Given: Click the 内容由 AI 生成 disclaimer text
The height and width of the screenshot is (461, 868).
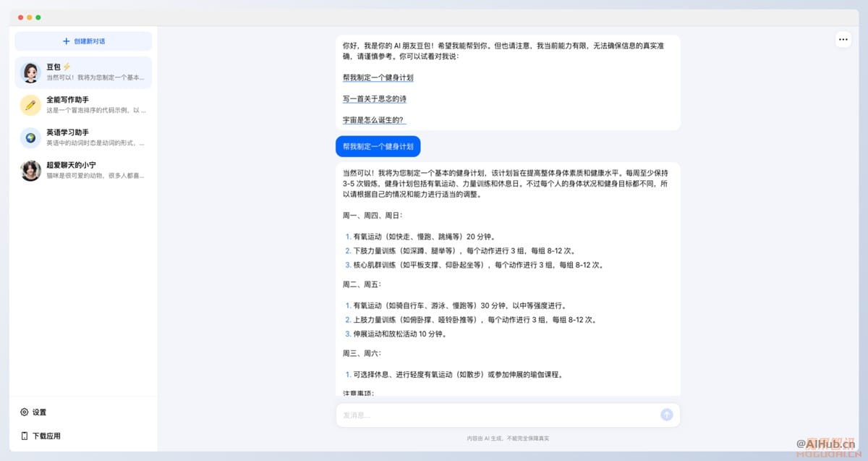Looking at the screenshot, I should click(x=508, y=438).
